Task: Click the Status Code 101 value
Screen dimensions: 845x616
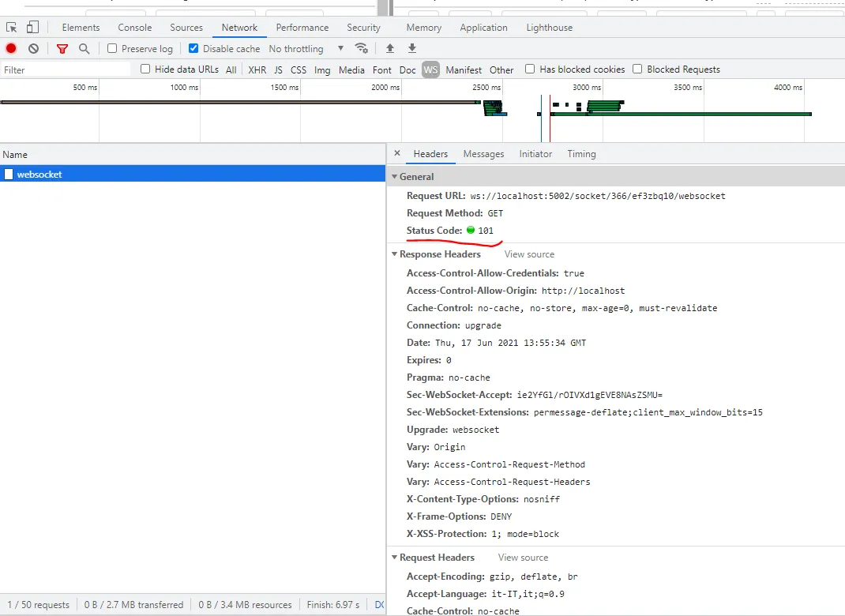Action: [x=486, y=231]
